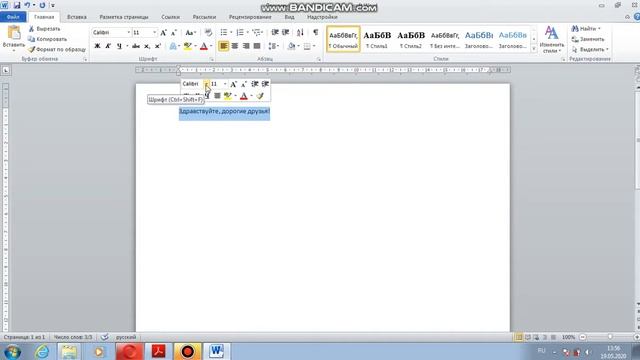Screen dimensions: 640x360
Task: Switch to the Ссылки tab
Action: click(x=170, y=17)
